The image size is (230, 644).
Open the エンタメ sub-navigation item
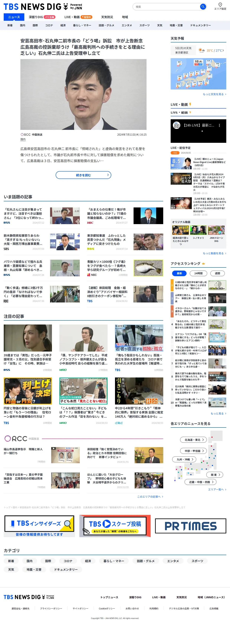coord(127,25)
